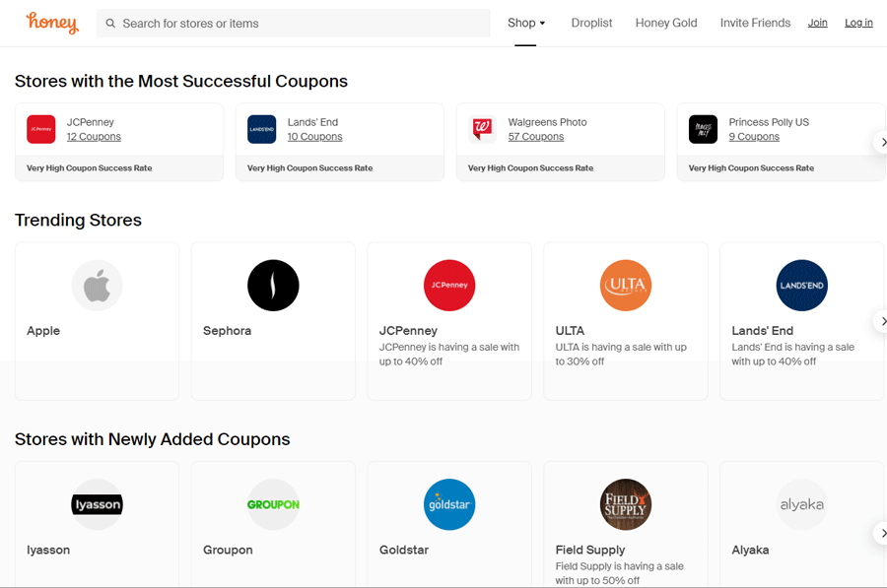887x588 pixels.
Task: Click "ULTA is having a sale" description
Action: point(621,355)
